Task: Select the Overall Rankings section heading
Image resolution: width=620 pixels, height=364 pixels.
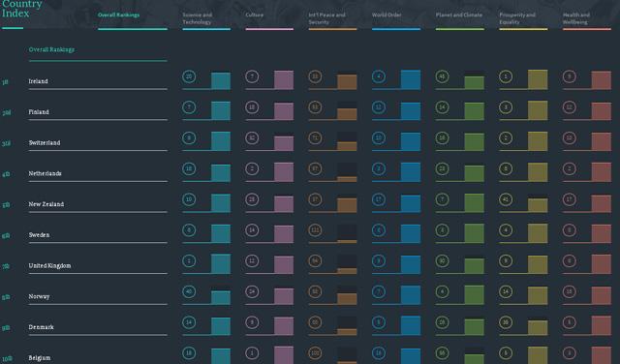Action: [x=51, y=49]
